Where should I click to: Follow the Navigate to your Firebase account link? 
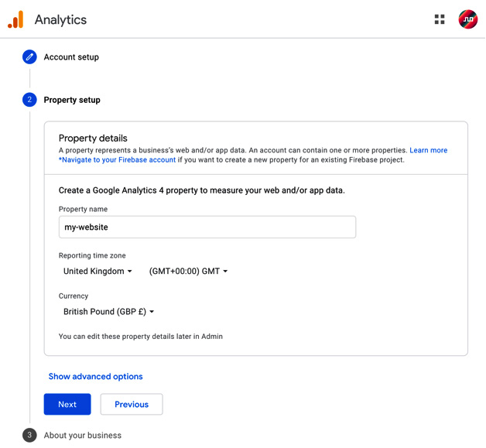pyautogui.click(x=117, y=160)
